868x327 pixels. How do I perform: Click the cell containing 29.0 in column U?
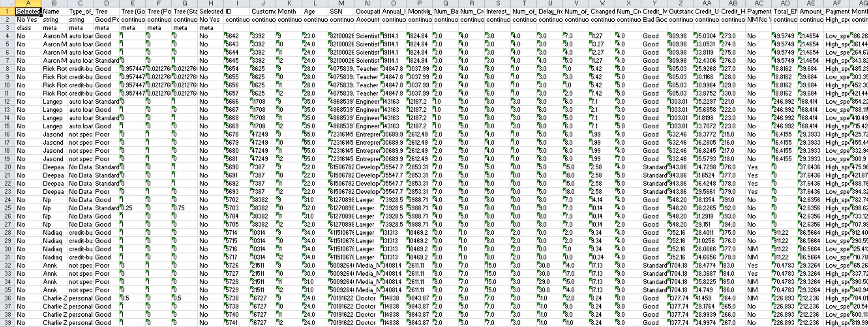550,282
